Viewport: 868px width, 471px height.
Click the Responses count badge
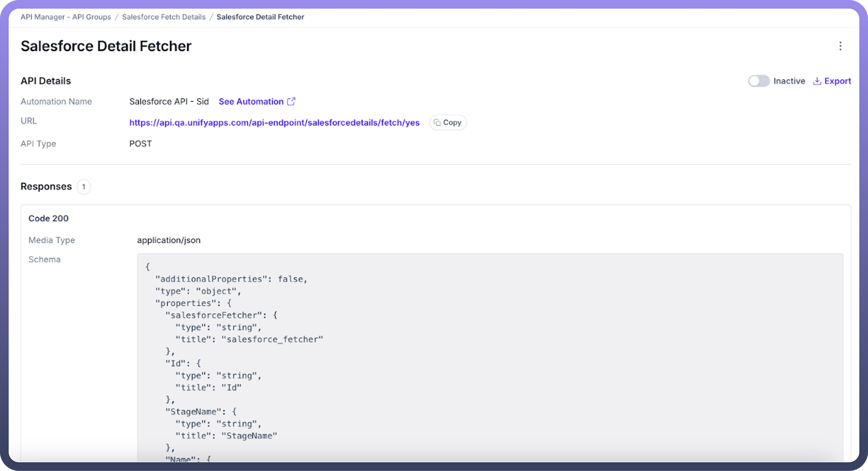click(x=84, y=187)
